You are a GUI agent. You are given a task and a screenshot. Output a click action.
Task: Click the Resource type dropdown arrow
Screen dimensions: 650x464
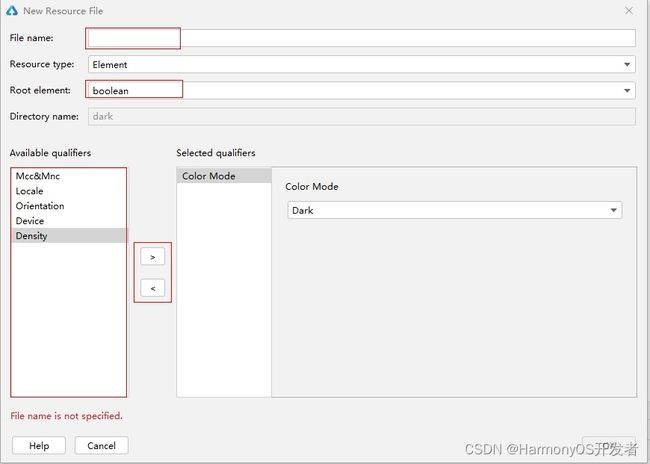(627, 65)
